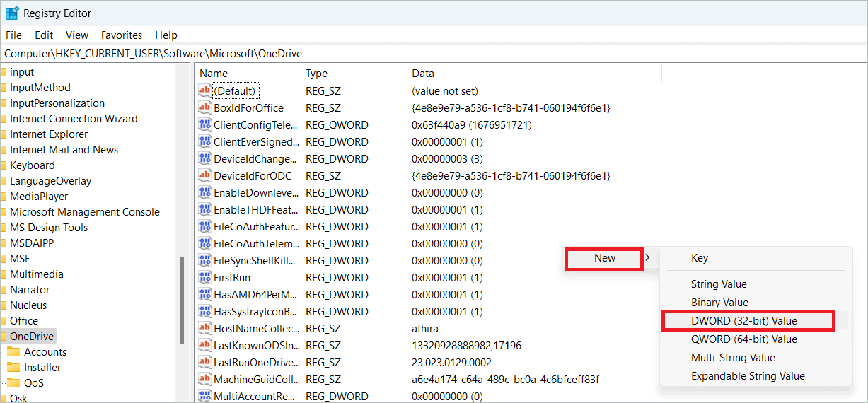The width and height of the screenshot is (868, 403).
Task: Click the Installer folder icon in tree
Action: (13, 367)
